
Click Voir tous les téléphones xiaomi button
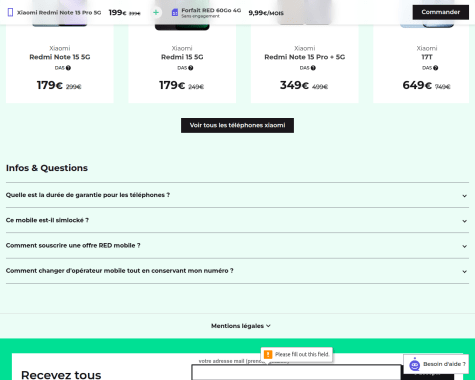click(237, 125)
